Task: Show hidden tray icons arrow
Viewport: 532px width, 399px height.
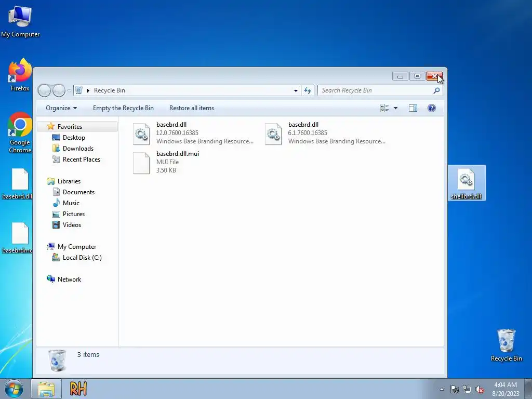Action: pos(442,390)
